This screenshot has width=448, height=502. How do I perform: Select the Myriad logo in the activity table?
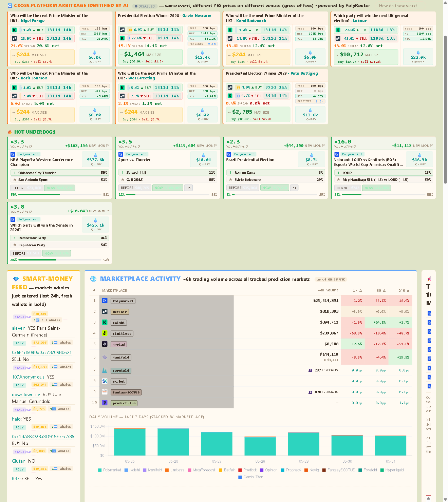[x=105, y=344]
